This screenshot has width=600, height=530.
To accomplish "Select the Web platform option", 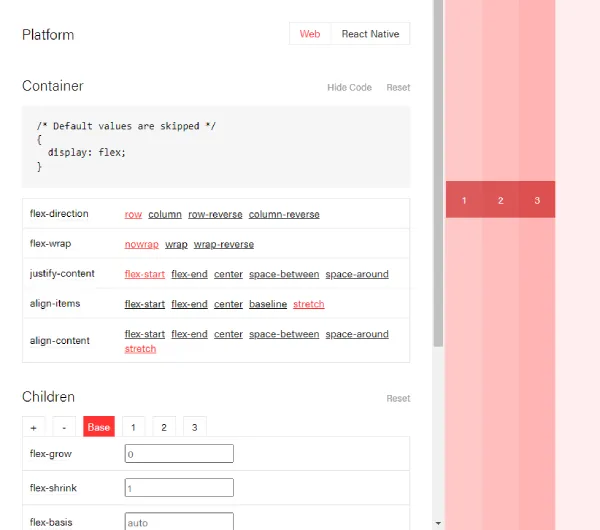I will pos(310,34).
